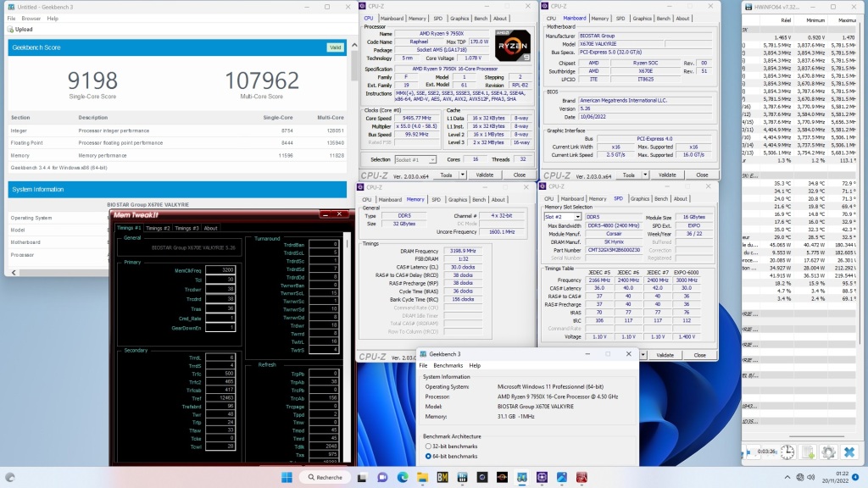
Task: Click the HWiNFO64 title bar icon
Action: (748, 7)
